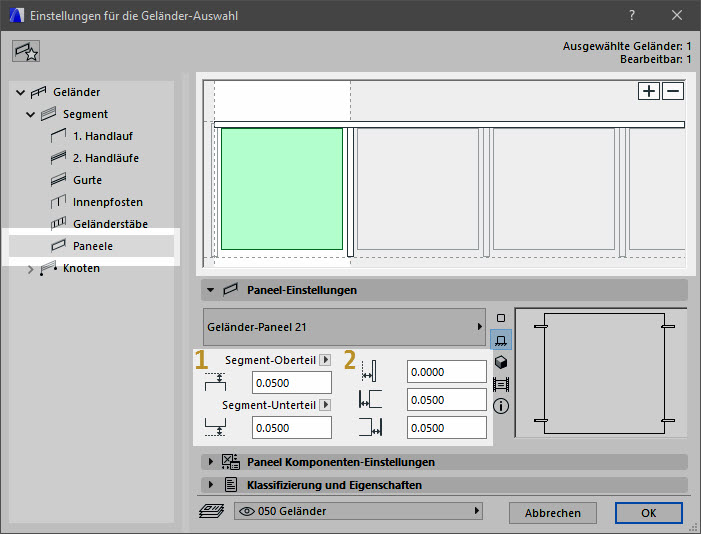Click the top handrail in the preview
701x534 pixels.
coord(449,124)
